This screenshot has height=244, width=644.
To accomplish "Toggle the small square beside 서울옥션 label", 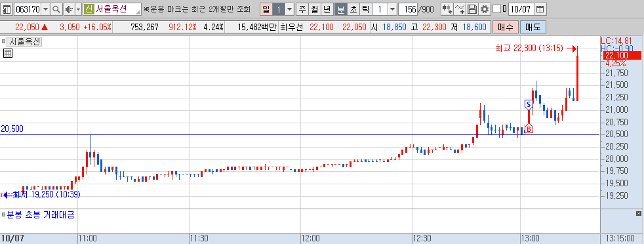I will coord(4,41).
